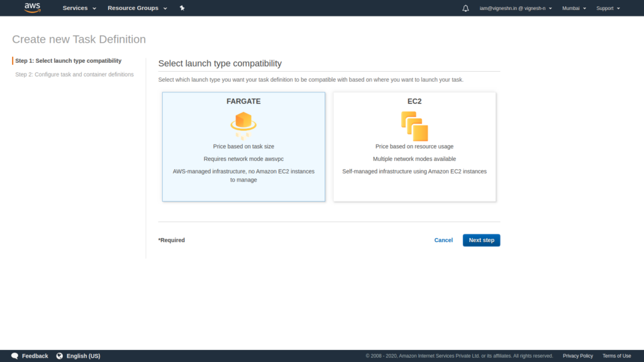This screenshot has height=362, width=644.
Task: Go to Step 1 launch type compatibility
Action: pos(68,61)
